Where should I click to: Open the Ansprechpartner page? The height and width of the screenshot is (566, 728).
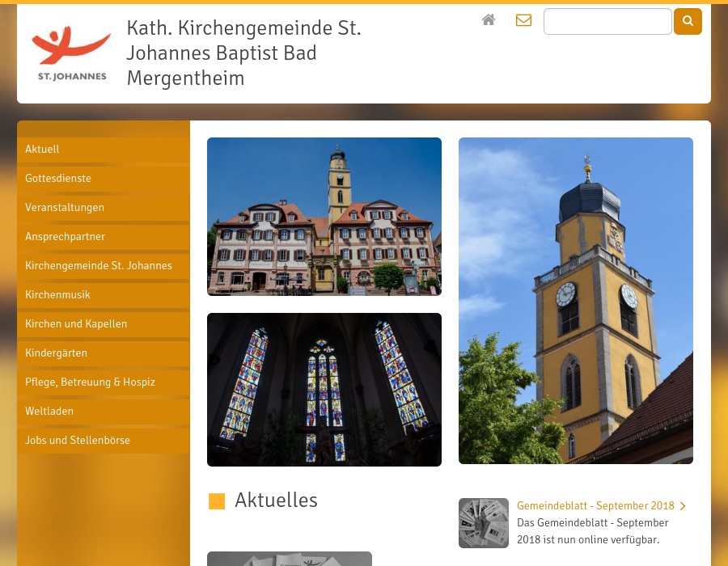click(x=65, y=236)
